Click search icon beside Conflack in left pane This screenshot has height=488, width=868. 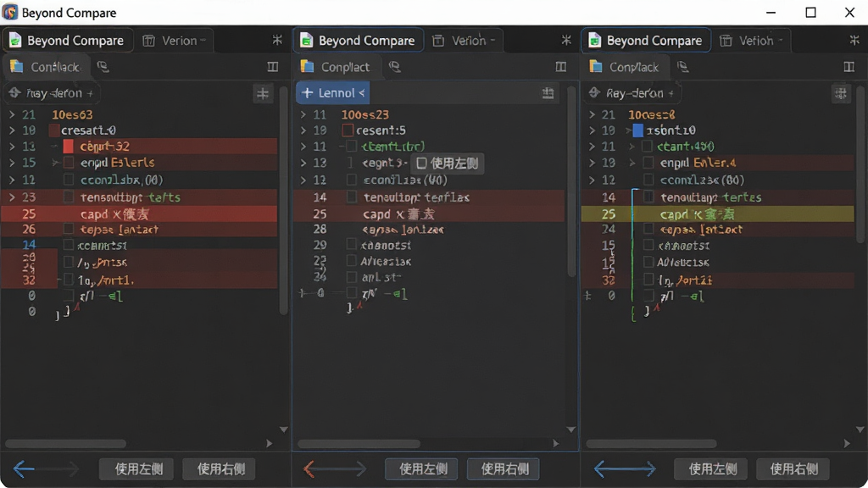[103, 67]
